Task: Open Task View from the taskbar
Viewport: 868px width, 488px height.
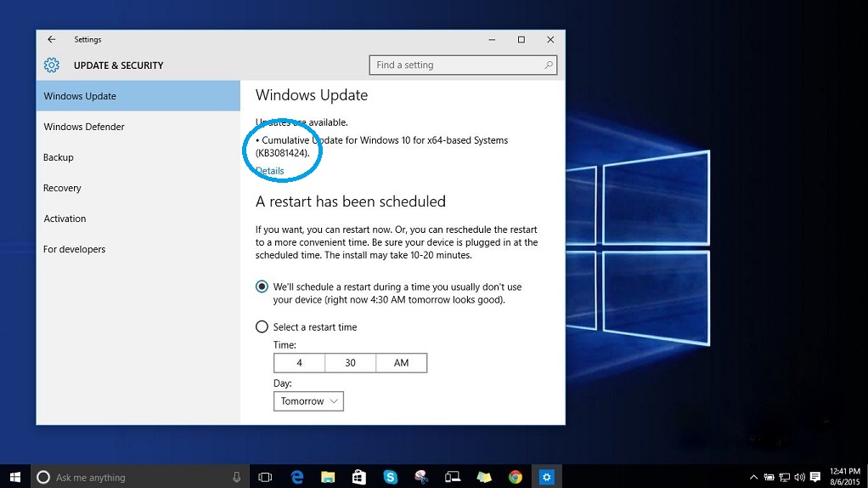Action: point(265,477)
